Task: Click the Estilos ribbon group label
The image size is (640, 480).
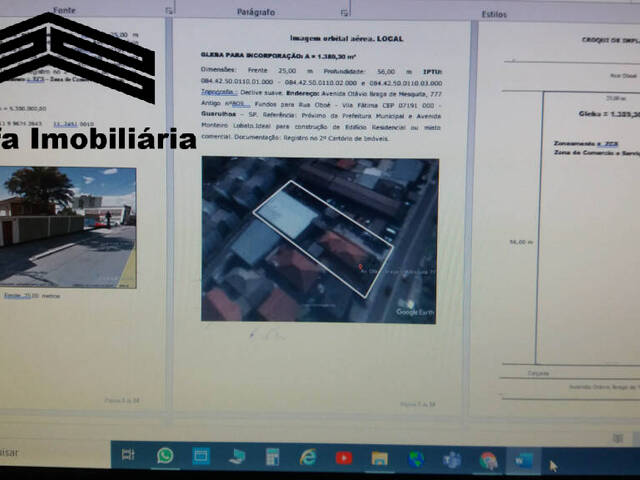Action: [x=493, y=14]
